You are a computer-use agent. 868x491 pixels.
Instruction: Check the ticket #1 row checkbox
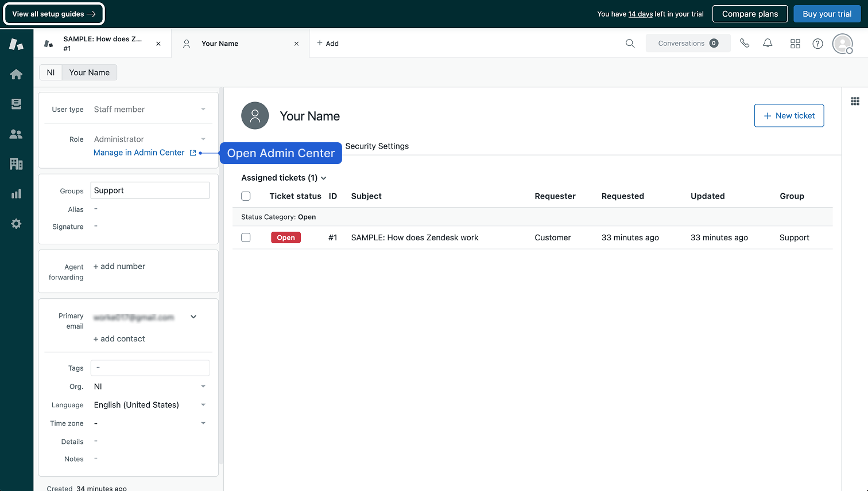pos(246,237)
